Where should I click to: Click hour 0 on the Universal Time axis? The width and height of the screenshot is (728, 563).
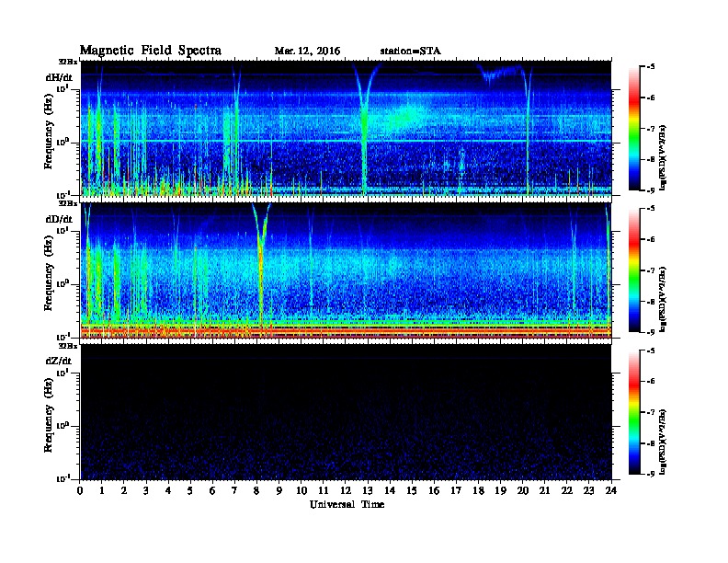[80, 490]
